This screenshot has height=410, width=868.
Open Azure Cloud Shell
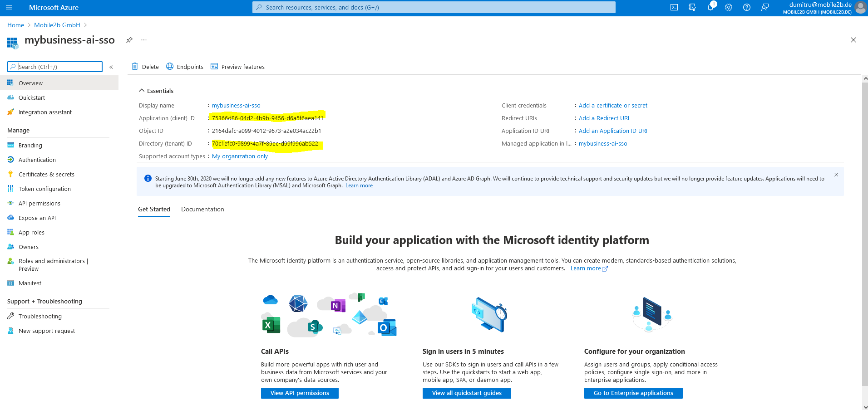pyautogui.click(x=675, y=7)
